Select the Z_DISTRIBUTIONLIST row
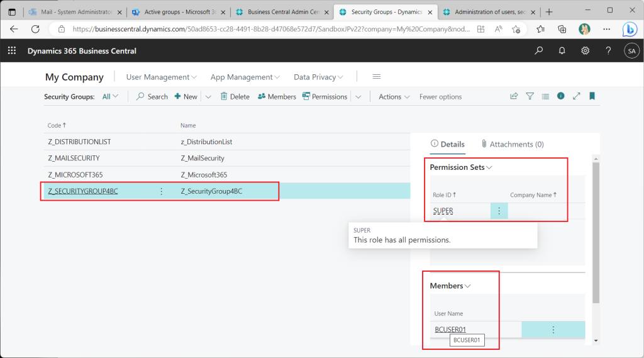Viewport: 644px width, 358px height. 227,142
